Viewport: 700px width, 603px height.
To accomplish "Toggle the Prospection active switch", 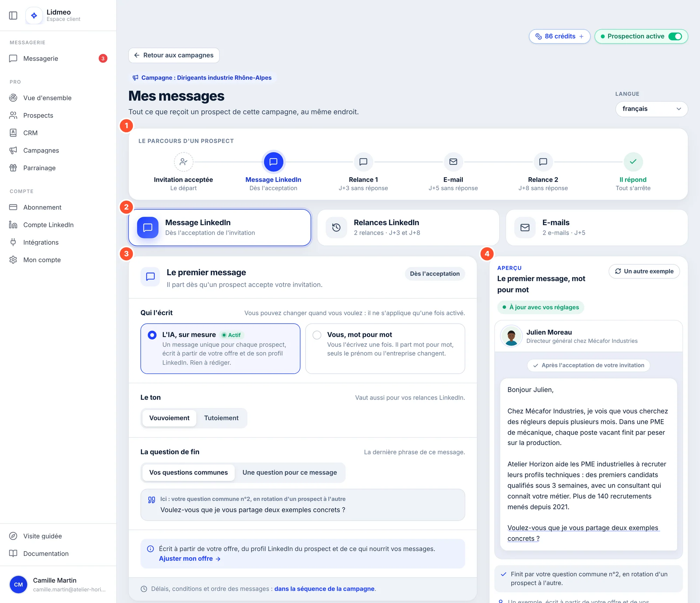I will pyautogui.click(x=675, y=36).
